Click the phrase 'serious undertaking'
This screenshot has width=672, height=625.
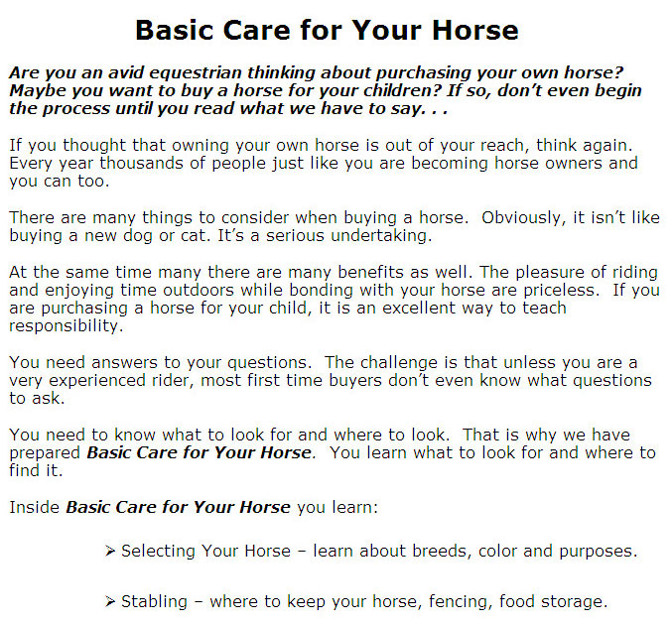click(348, 236)
